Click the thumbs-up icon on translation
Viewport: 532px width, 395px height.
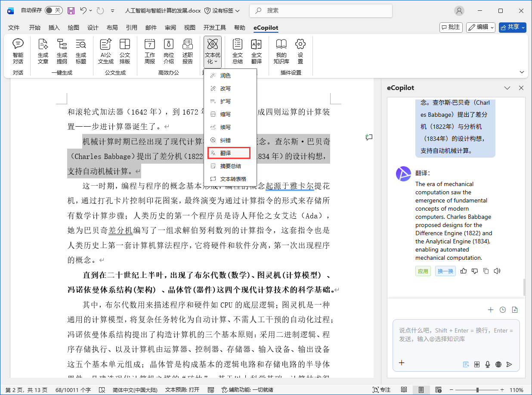pos(464,271)
